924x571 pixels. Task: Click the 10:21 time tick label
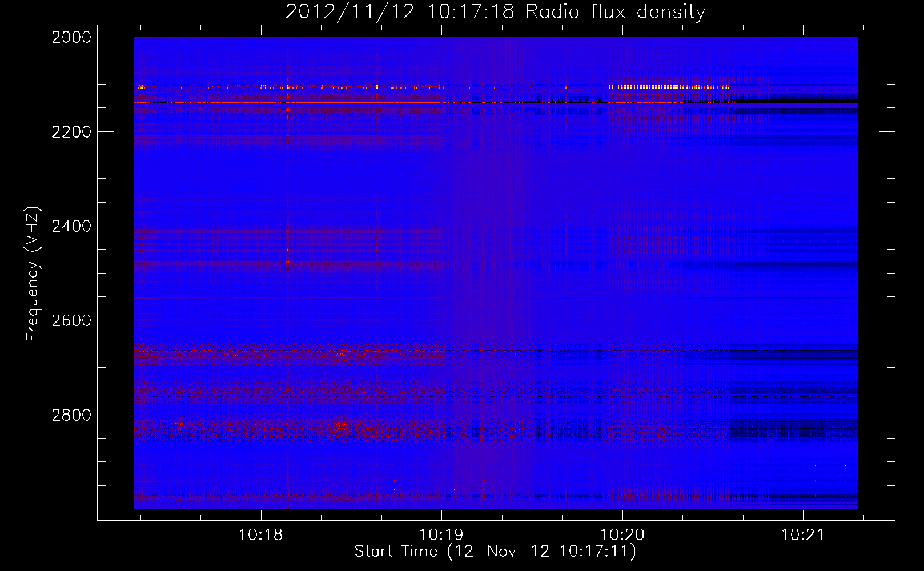pos(803,535)
